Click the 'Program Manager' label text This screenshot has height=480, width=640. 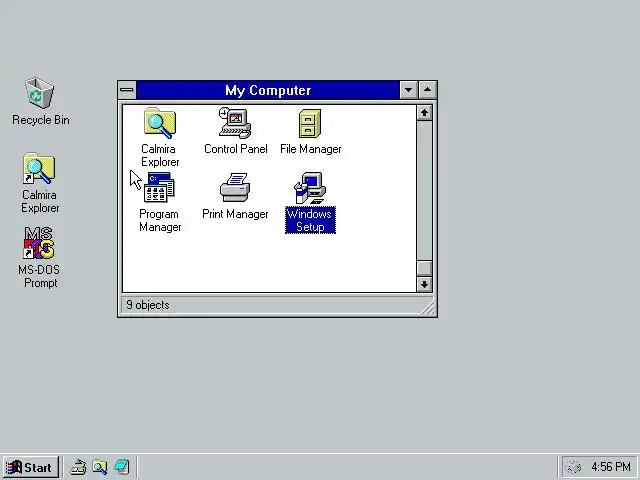[x=160, y=220]
